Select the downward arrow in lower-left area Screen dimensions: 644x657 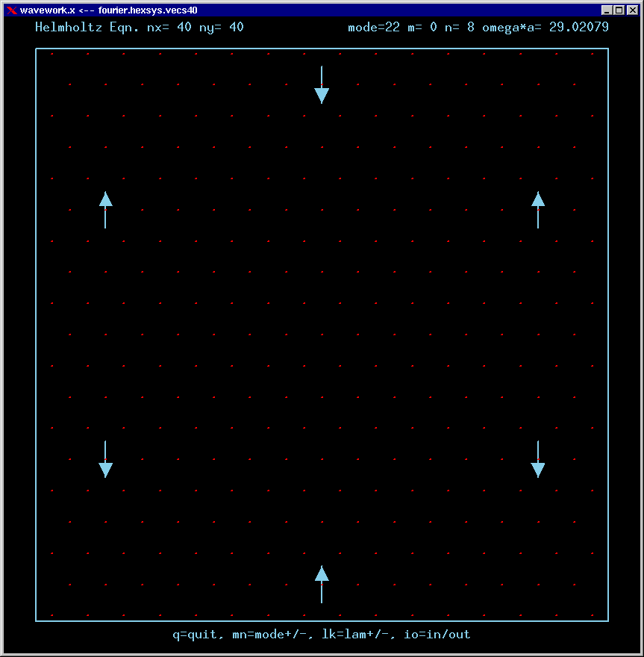point(105,459)
